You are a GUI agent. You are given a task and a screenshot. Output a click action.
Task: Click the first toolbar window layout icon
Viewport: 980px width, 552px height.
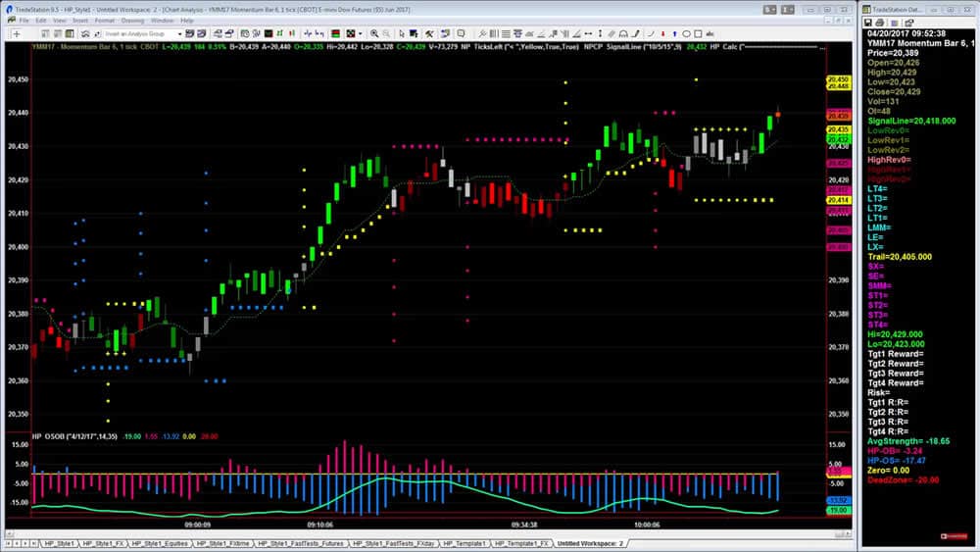pos(45,33)
